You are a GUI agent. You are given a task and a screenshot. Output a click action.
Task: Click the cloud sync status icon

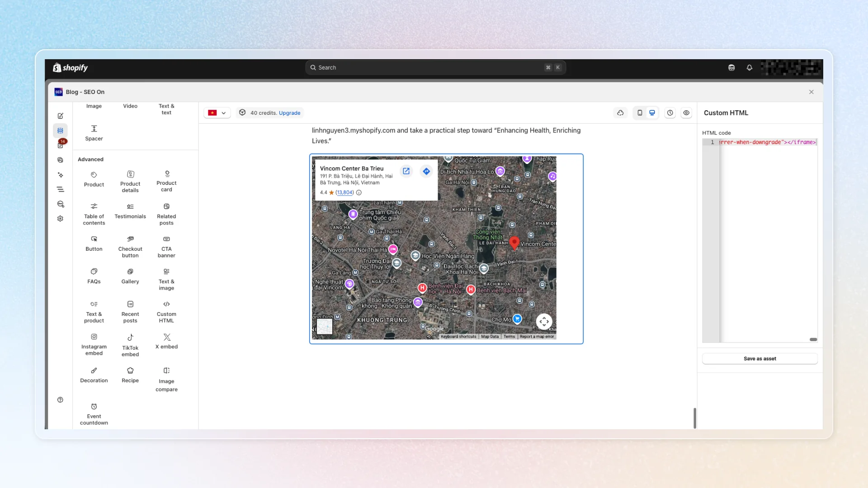click(x=620, y=113)
